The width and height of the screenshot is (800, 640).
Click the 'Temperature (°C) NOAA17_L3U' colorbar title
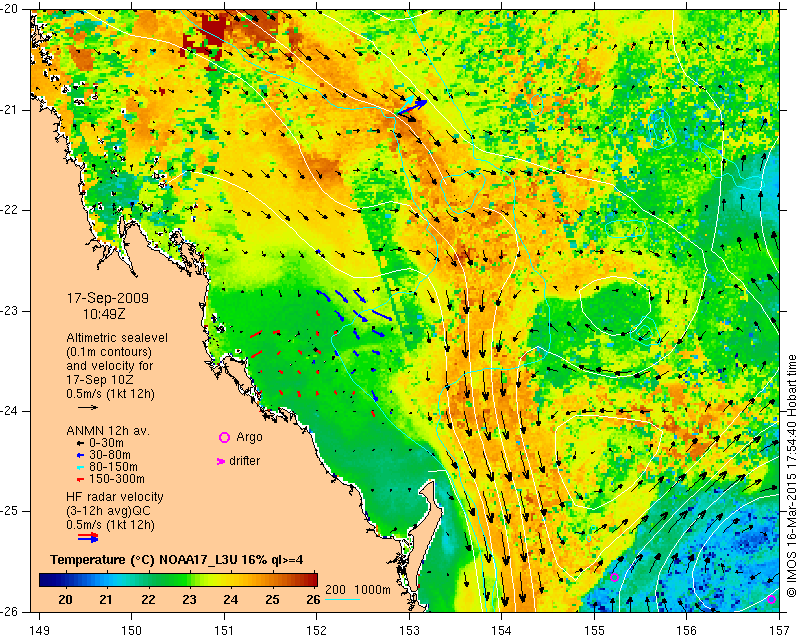[144, 560]
